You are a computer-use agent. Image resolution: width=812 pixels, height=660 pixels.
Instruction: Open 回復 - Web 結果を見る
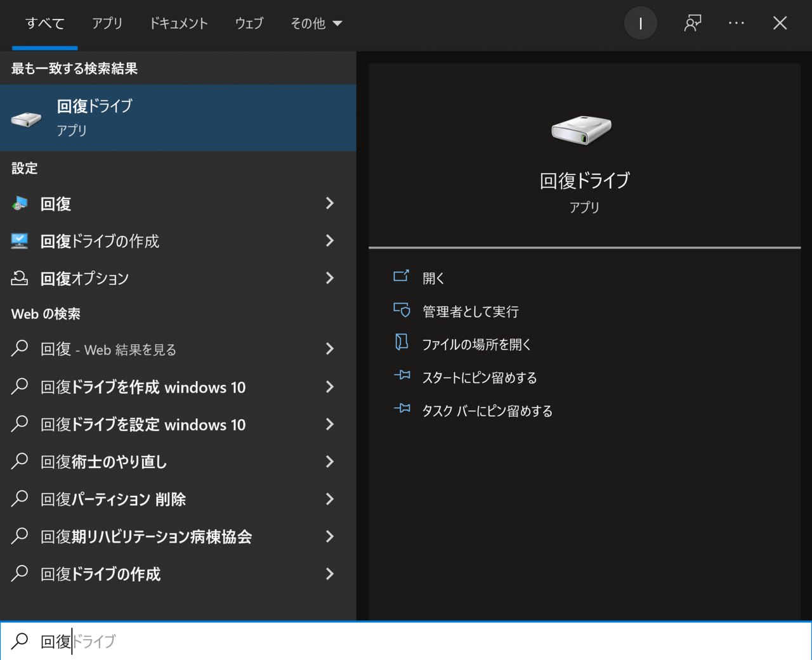(x=178, y=349)
